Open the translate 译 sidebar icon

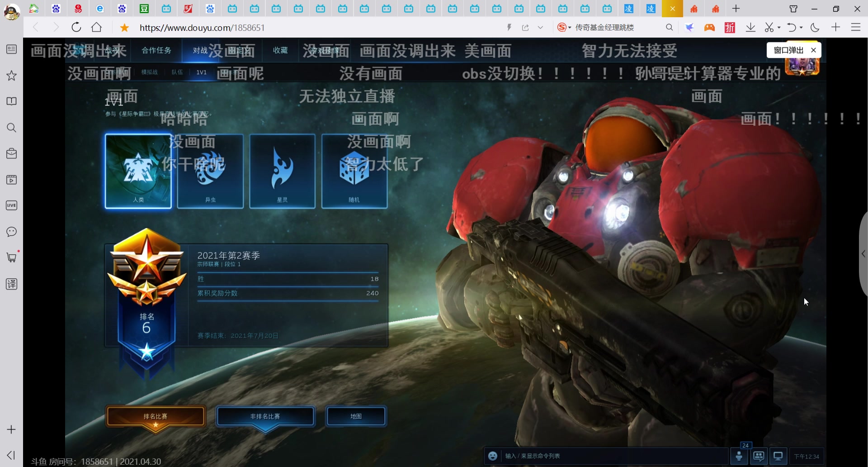12,284
